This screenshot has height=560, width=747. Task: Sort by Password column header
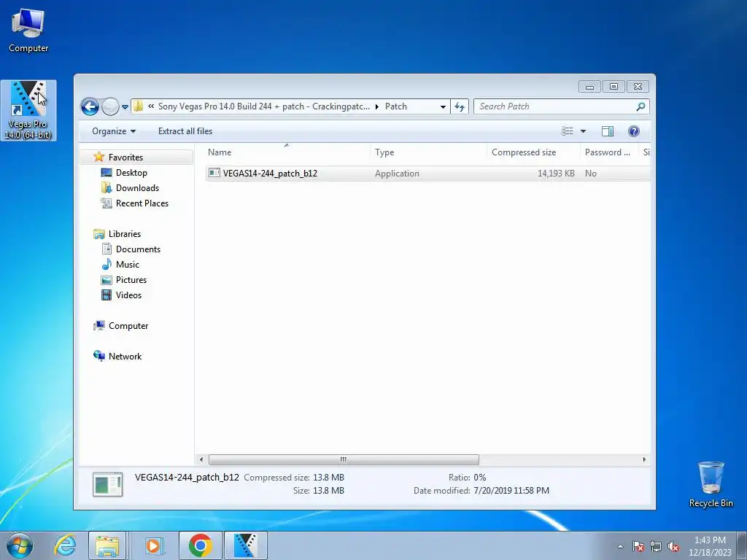tap(609, 152)
